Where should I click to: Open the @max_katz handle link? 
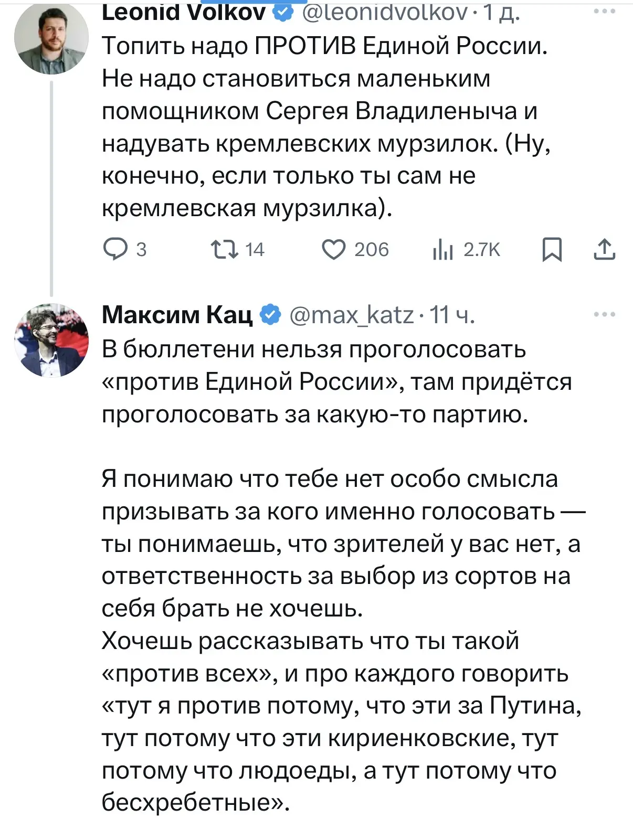click(351, 315)
